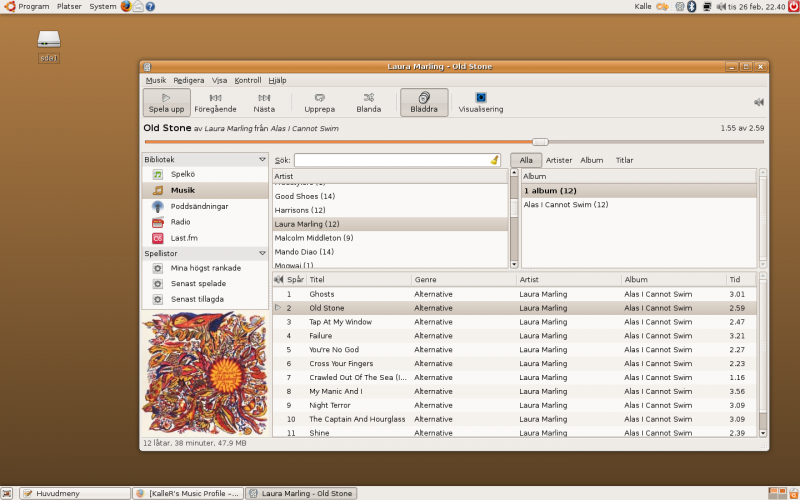Select Poddsändningar in the sidebar

pos(199,206)
